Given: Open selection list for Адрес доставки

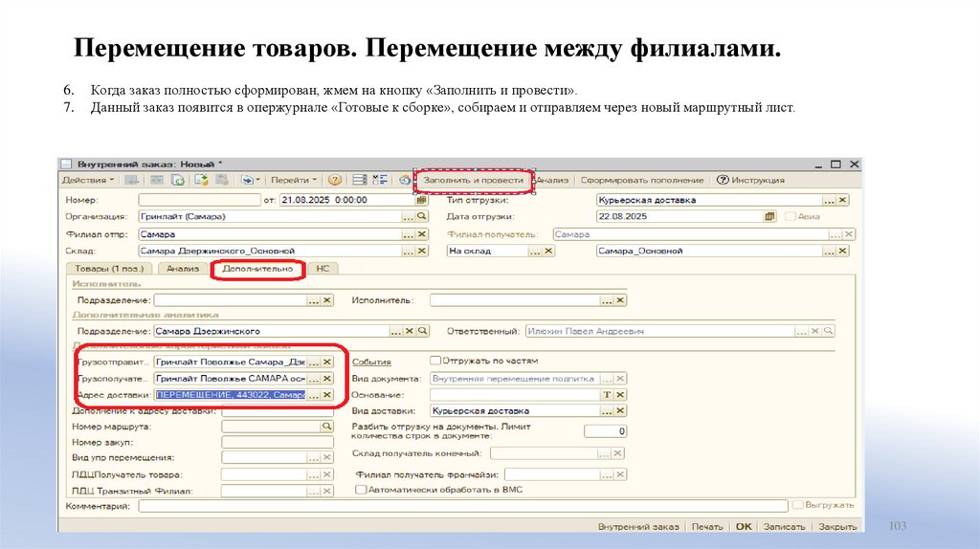Looking at the screenshot, I should tap(314, 395).
